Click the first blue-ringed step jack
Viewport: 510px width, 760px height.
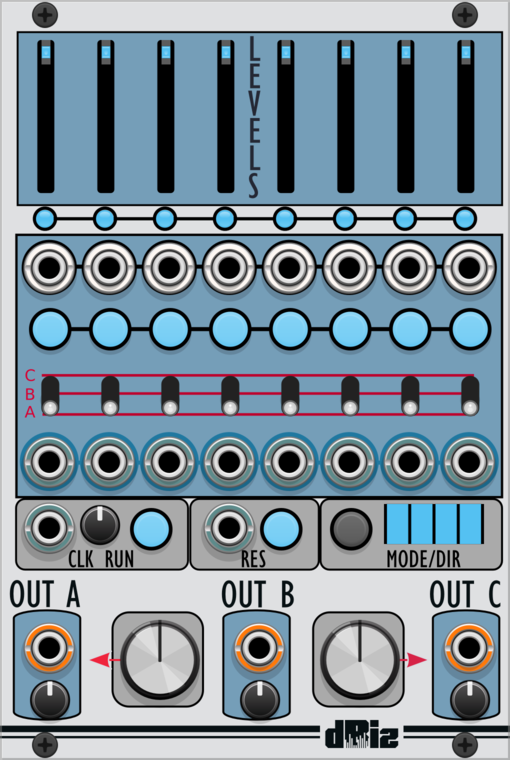pyautogui.click(x=49, y=461)
